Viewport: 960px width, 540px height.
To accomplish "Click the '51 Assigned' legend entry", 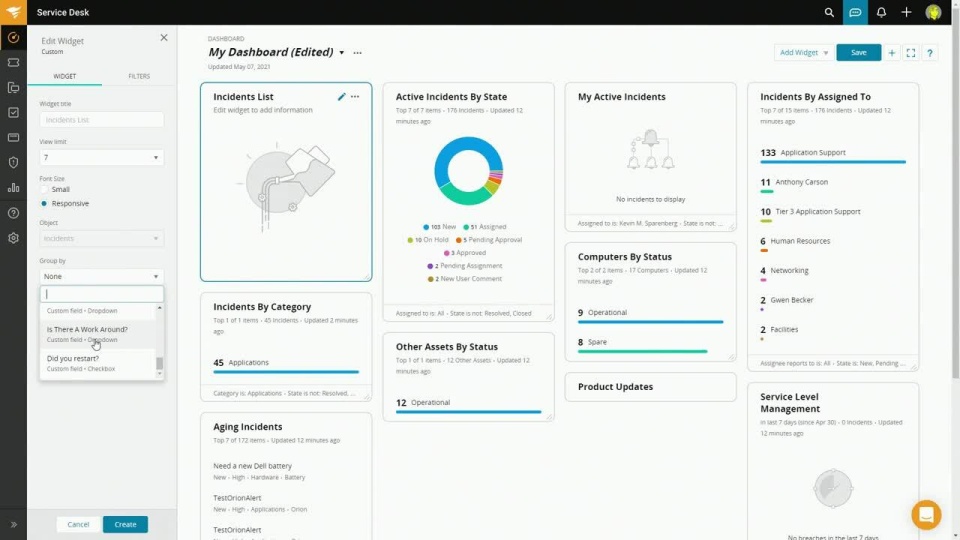I will pyautogui.click(x=485, y=227).
